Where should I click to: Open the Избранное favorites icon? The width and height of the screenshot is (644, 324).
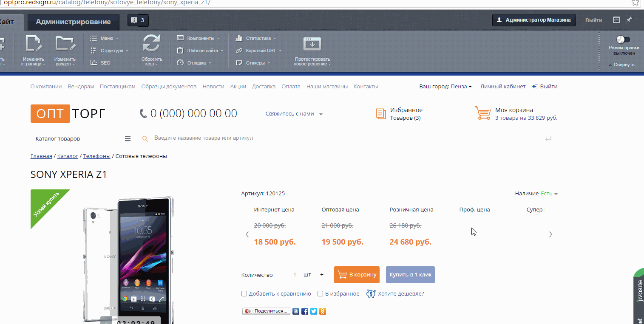381,113
